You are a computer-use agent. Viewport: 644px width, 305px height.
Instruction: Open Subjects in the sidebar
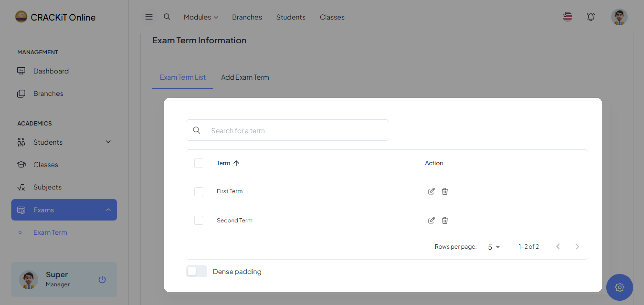(47, 187)
